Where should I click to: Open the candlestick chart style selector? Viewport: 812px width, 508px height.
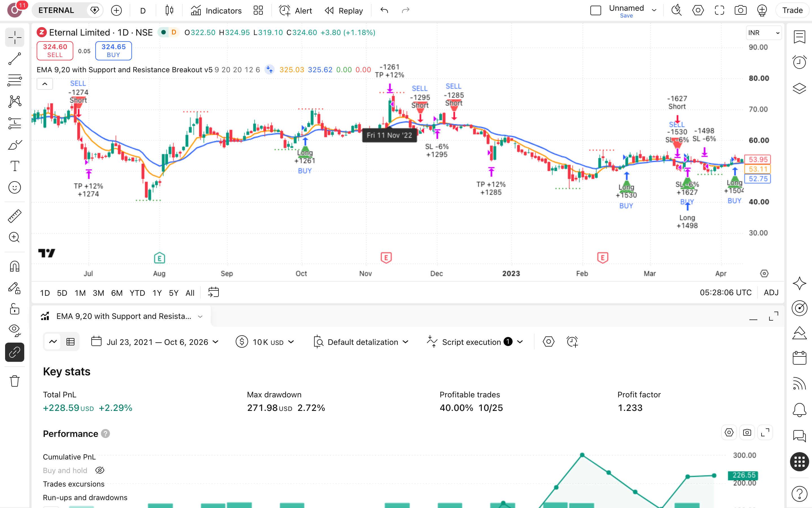tap(169, 10)
